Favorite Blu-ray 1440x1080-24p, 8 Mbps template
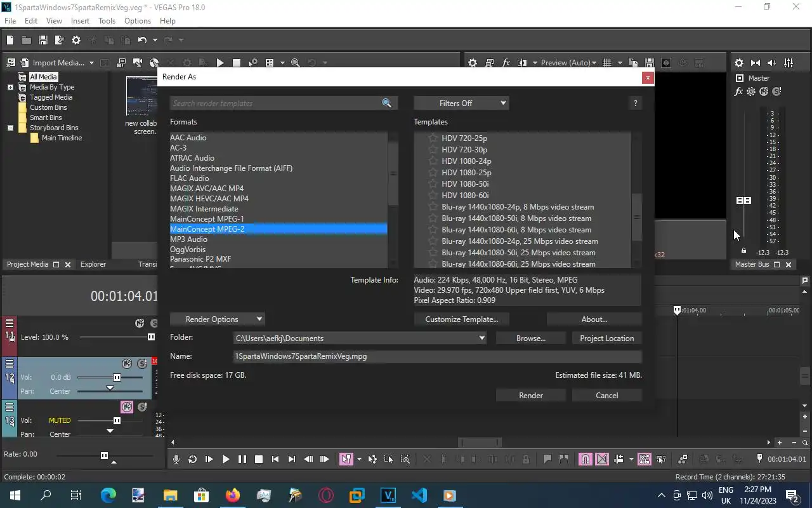The height and width of the screenshot is (508, 812). click(433, 206)
